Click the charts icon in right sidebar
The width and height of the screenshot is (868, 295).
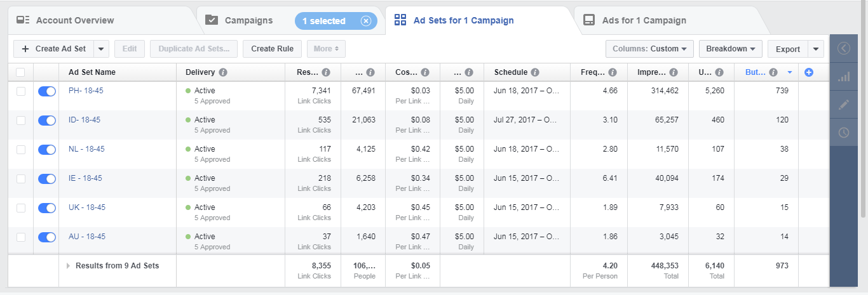844,77
